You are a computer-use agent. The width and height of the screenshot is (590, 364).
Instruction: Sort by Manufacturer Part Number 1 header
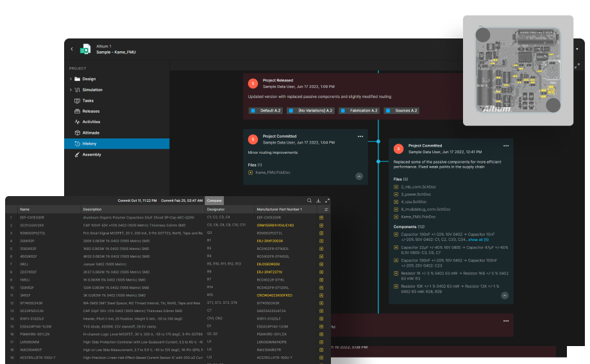279,210
